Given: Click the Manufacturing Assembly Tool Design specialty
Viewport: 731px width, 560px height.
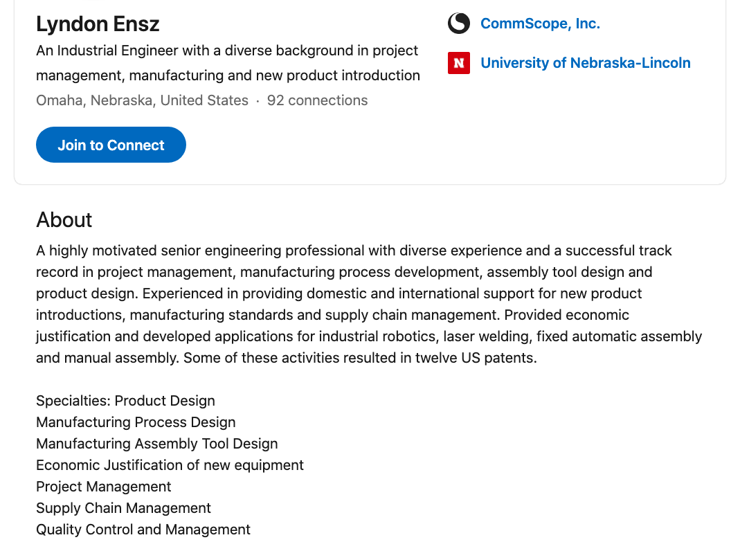Looking at the screenshot, I should point(156,444).
